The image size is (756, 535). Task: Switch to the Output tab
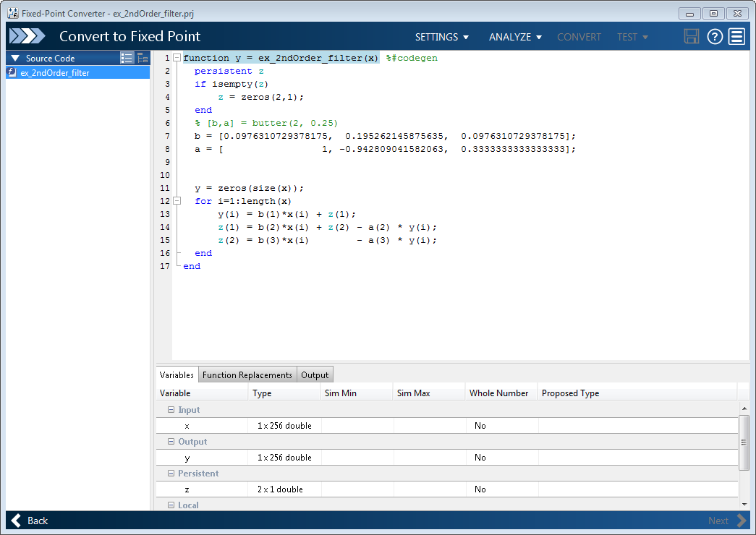[315, 374]
